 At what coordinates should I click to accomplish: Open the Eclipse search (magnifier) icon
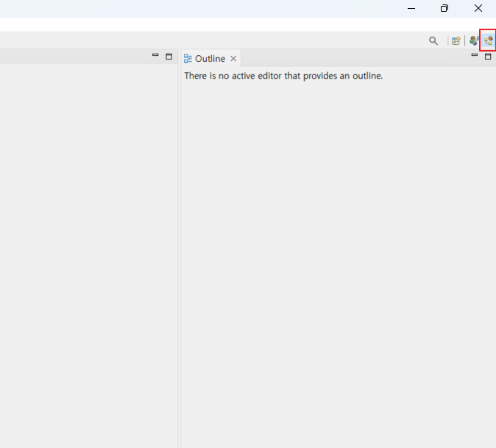[433, 40]
